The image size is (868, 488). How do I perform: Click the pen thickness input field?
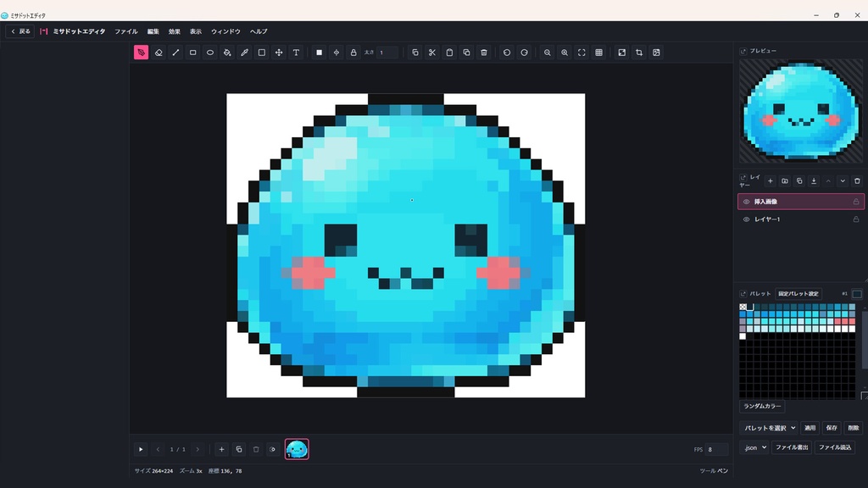(387, 53)
